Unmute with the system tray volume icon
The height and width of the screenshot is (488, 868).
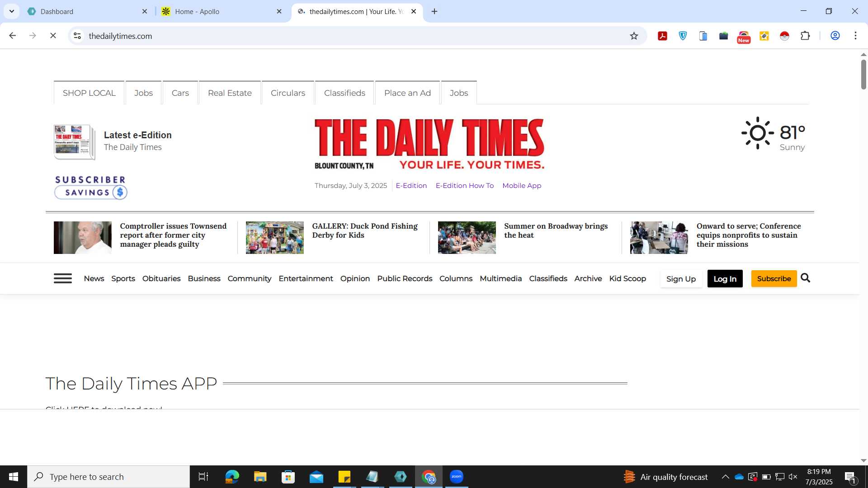[x=793, y=477]
